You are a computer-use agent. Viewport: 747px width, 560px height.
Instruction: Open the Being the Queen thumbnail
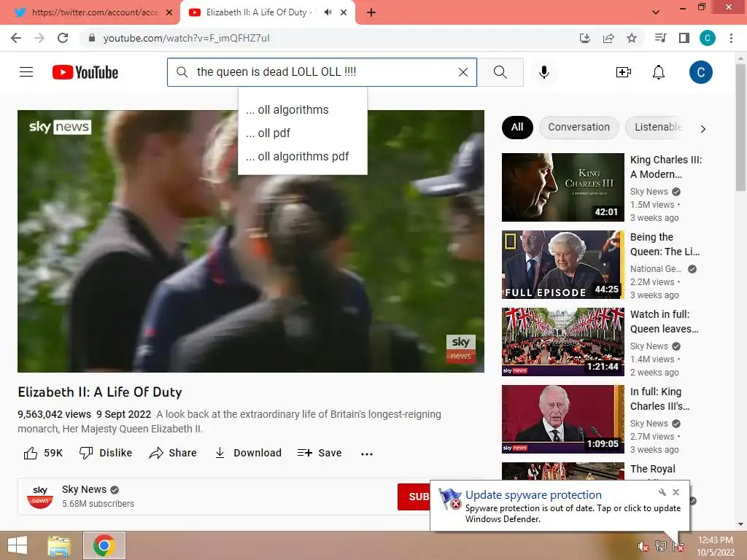click(x=563, y=265)
